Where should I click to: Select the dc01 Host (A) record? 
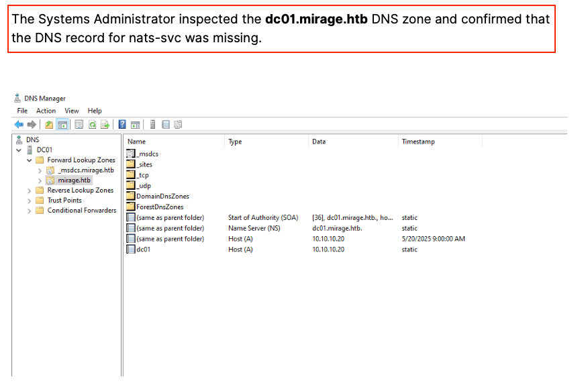click(142, 250)
